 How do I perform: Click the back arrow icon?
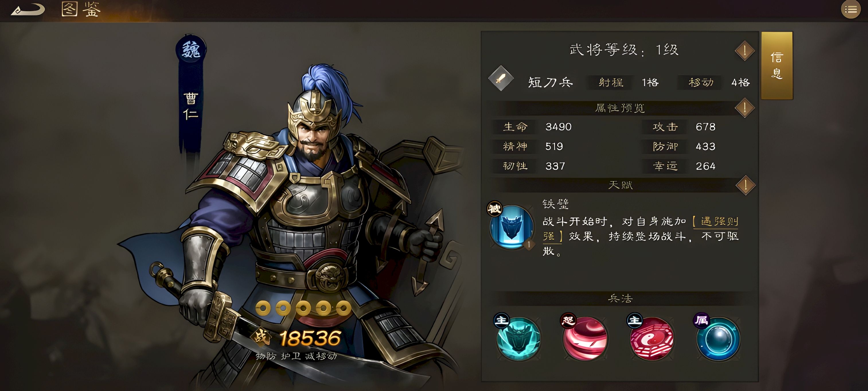(x=28, y=9)
